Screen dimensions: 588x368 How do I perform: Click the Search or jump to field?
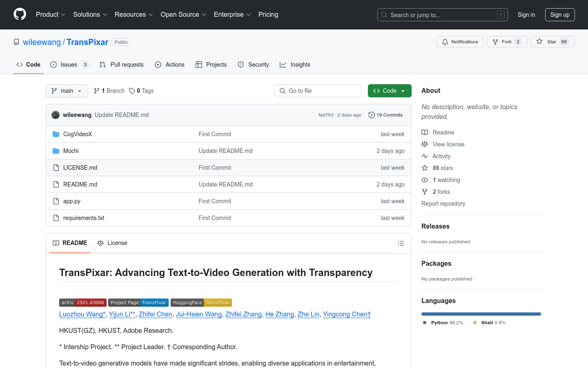(x=443, y=15)
